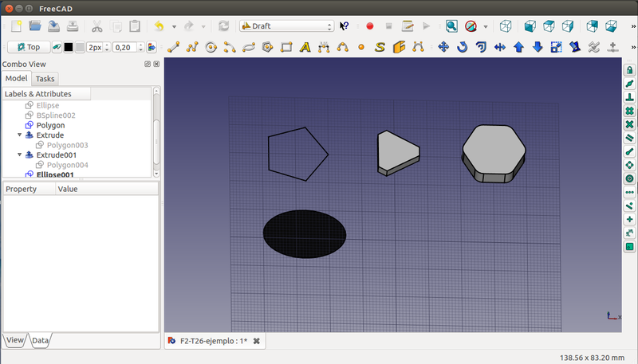This screenshot has width=638, height=364.
Task: Select the Rotate tool
Action: 463,47
